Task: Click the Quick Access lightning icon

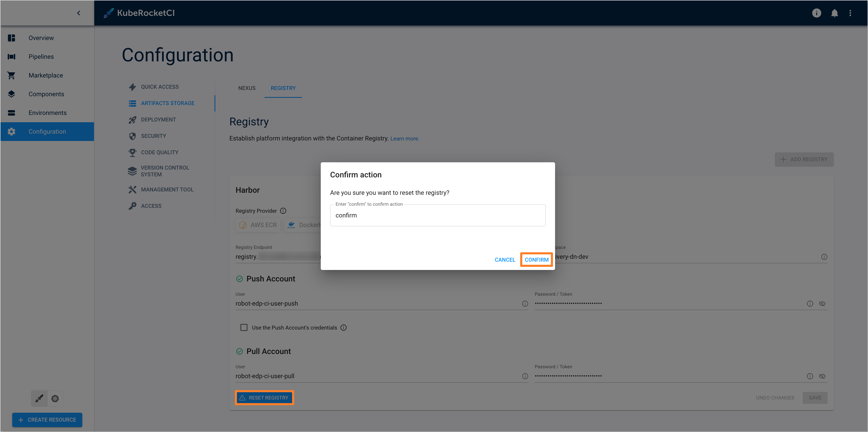Action: [x=133, y=87]
